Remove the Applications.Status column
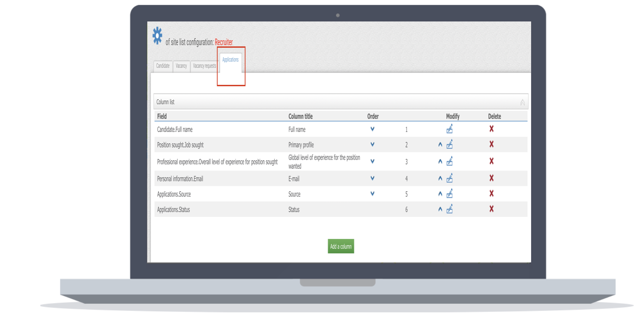This screenshot has height=319, width=644. point(491,209)
